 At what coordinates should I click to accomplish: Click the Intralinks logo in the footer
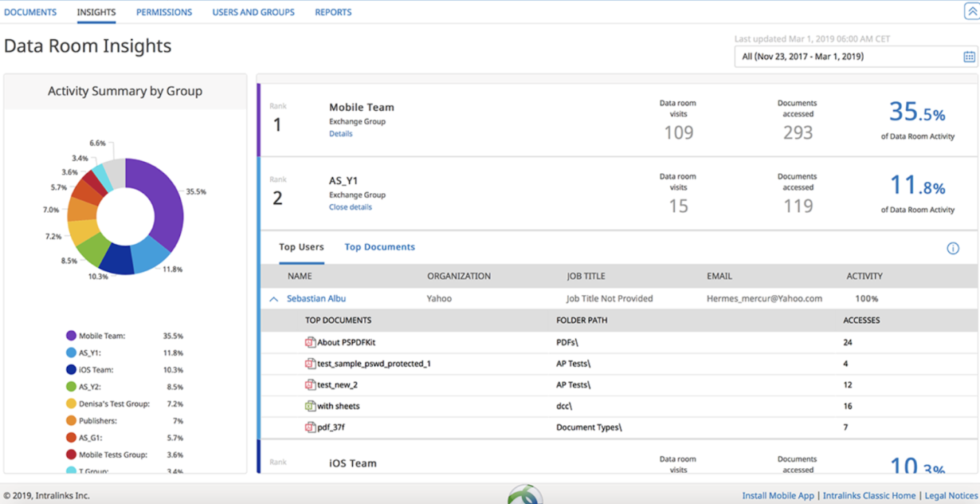point(525,495)
